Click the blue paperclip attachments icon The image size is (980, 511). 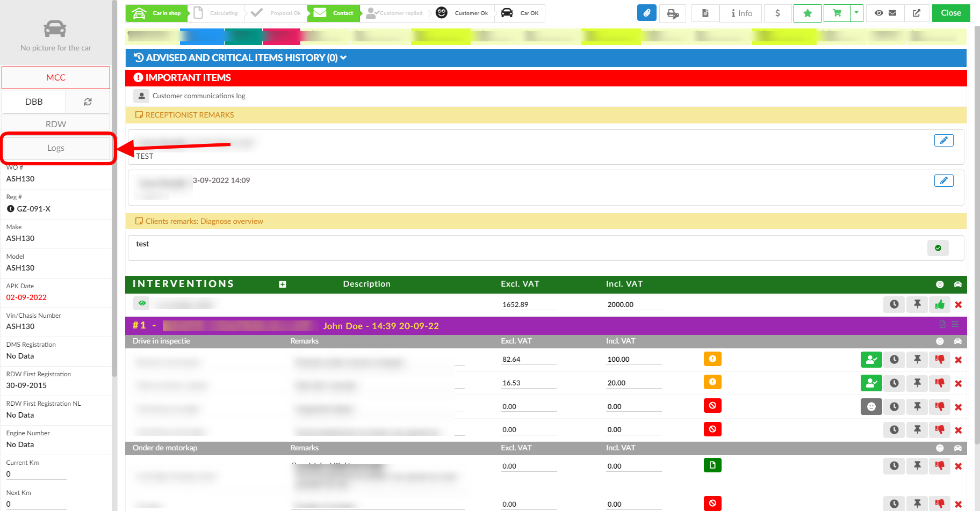point(646,13)
